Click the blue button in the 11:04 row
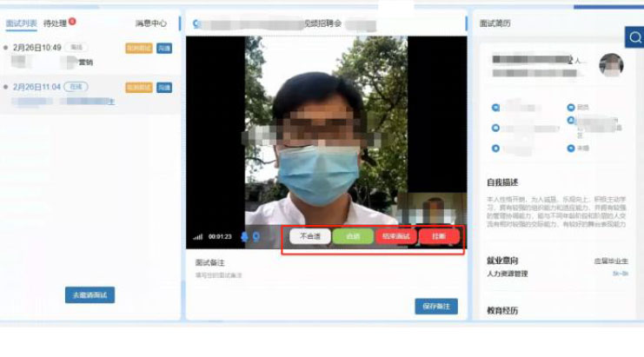 (164, 88)
